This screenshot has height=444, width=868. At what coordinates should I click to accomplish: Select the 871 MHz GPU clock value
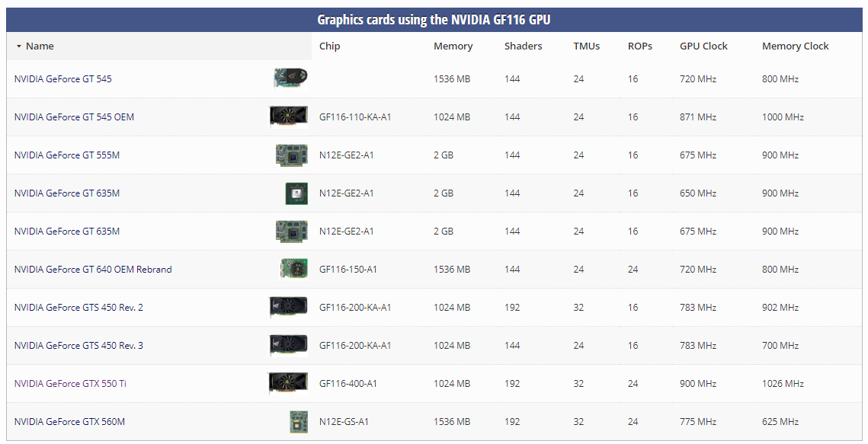click(x=698, y=117)
